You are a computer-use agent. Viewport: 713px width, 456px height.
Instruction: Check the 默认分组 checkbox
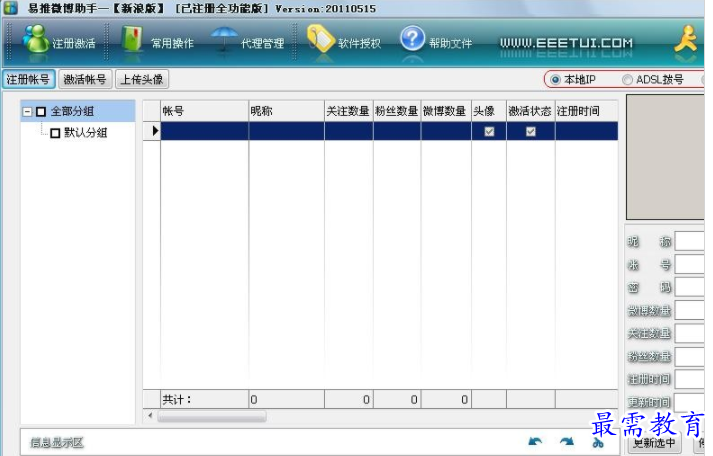[55, 133]
